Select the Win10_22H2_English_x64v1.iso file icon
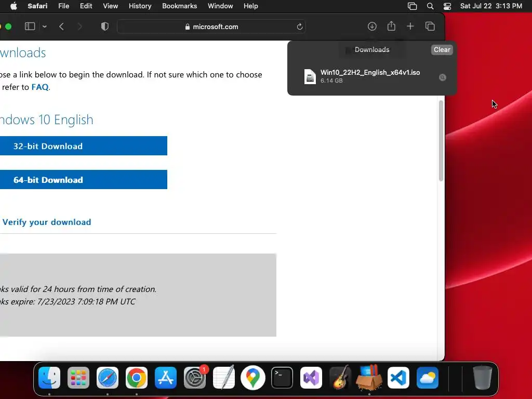This screenshot has width=532, height=399. click(310, 76)
